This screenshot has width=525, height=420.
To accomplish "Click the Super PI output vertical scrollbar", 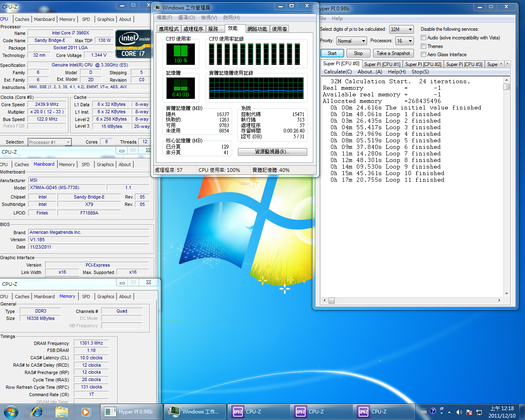I will click(x=507, y=187).
